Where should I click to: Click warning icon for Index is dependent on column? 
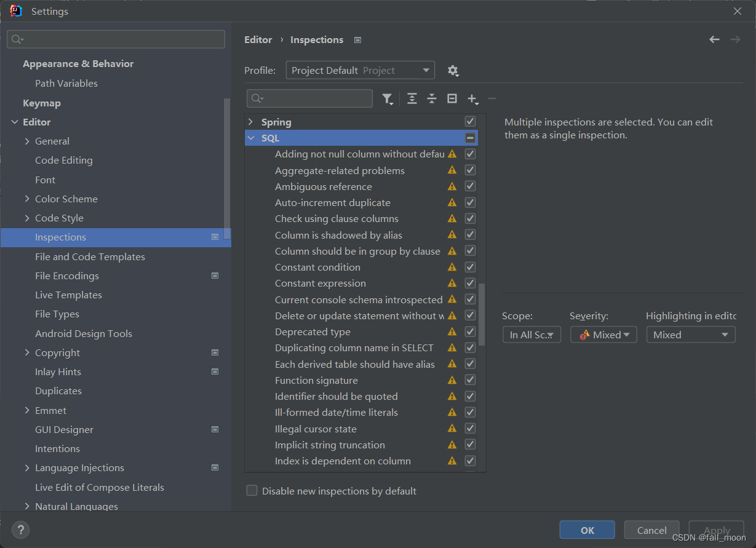tap(452, 461)
